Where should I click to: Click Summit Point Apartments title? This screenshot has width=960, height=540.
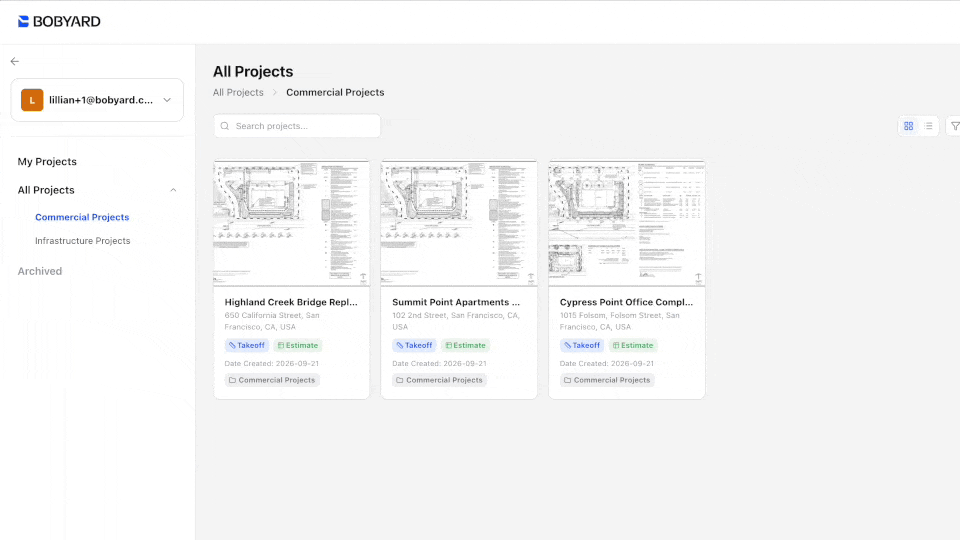pyautogui.click(x=456, y=302)
